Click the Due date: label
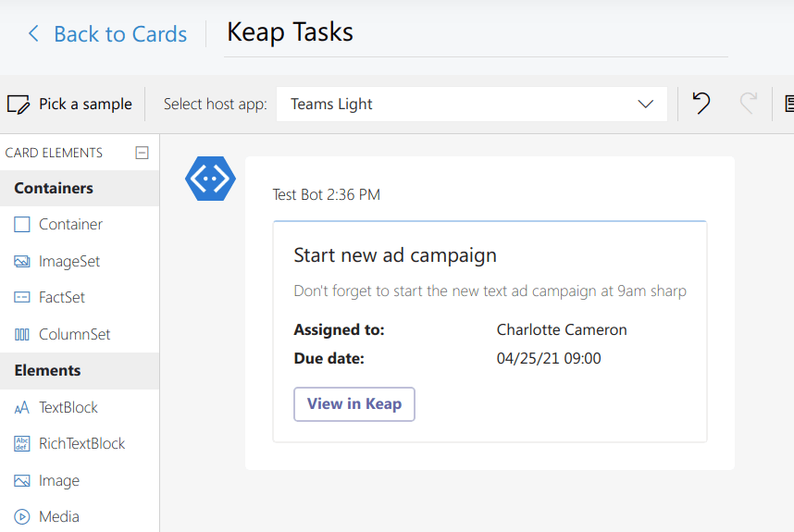Image resolution: width=794 pixels, height=532 pixels. [329, 358]
